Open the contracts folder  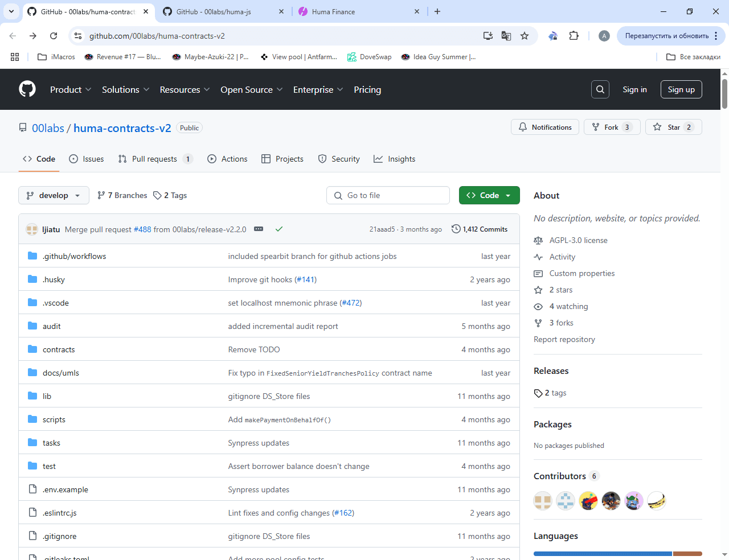click(x=59, y=349)
